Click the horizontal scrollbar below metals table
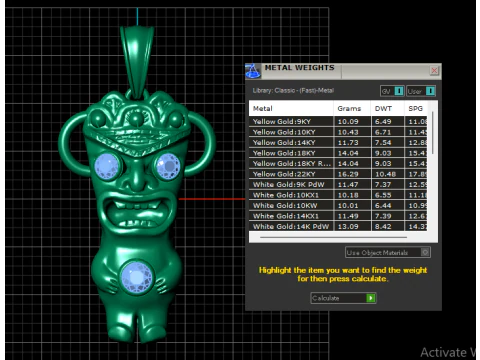The image size is (480, 360). [333, 237]
